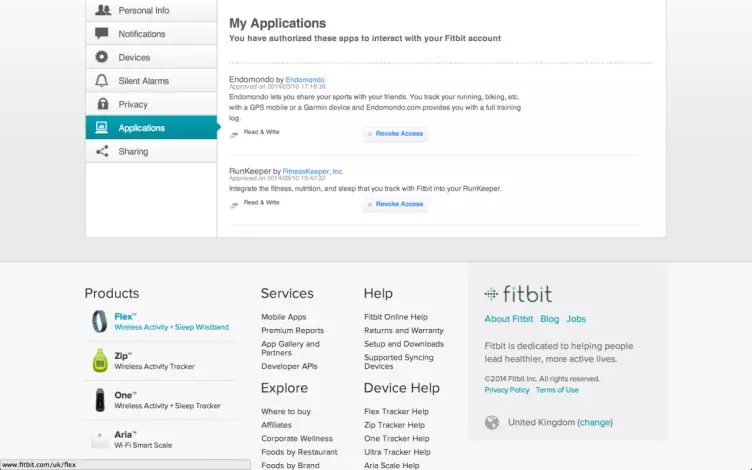752x470 pixels.
Task: Click the Devices gear icon
Action: (102, 57)
